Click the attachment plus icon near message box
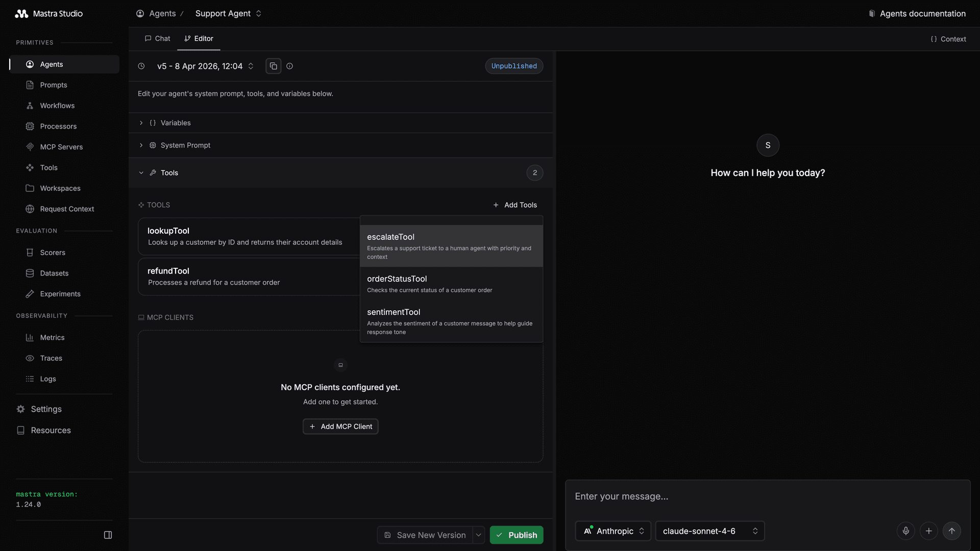980x551 pixels. [928, 531]
